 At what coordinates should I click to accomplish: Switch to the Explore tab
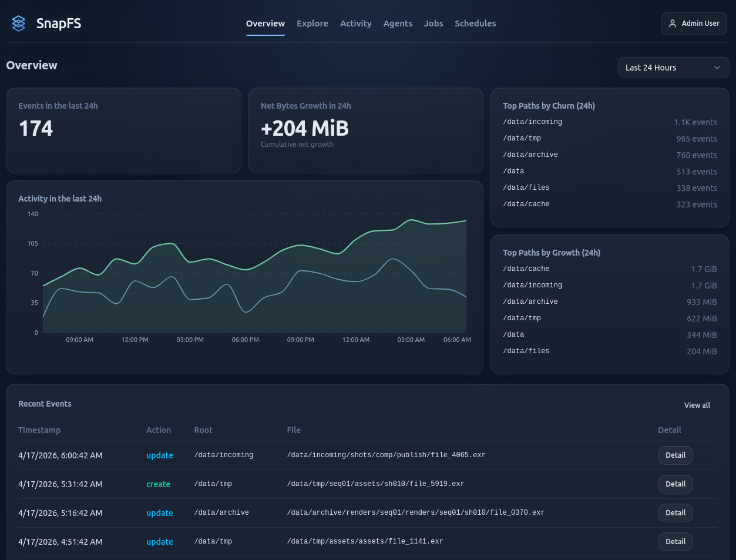click(312, 24)
